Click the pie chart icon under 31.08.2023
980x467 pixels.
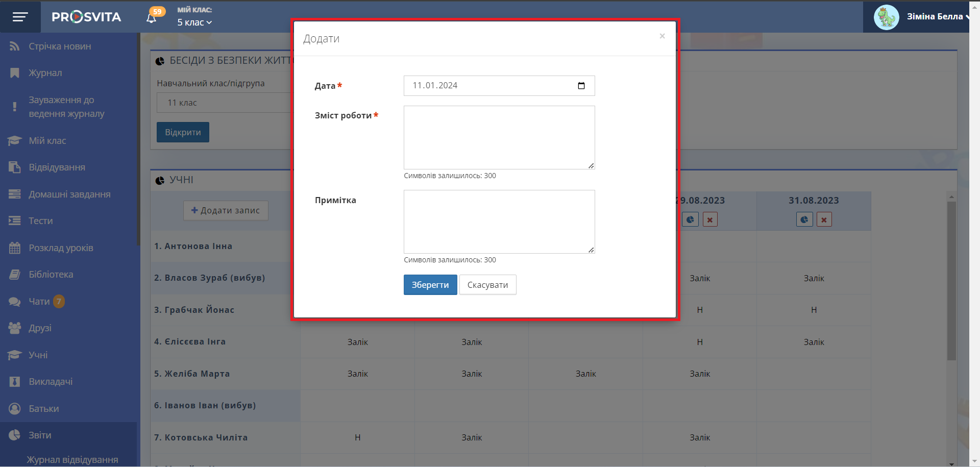coord(804,219)
